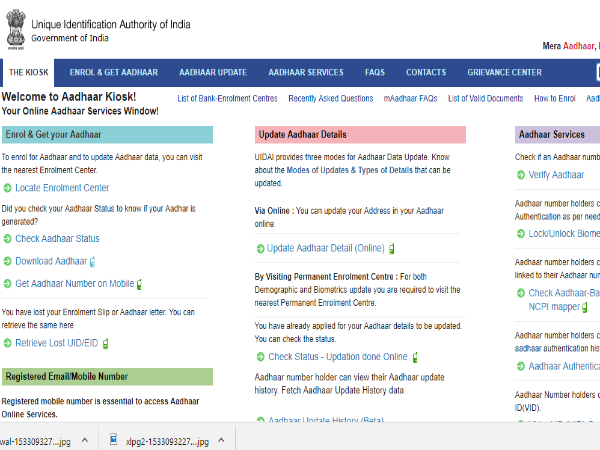
Task: Open Enrol & Get Aadhaar menu item
Action: click(115, 72)
